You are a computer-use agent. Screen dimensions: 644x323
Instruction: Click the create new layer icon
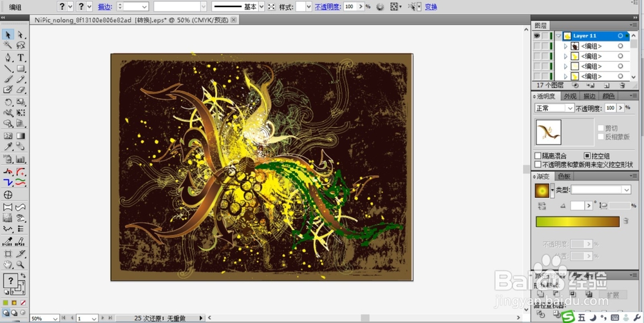tap(607, 86)
